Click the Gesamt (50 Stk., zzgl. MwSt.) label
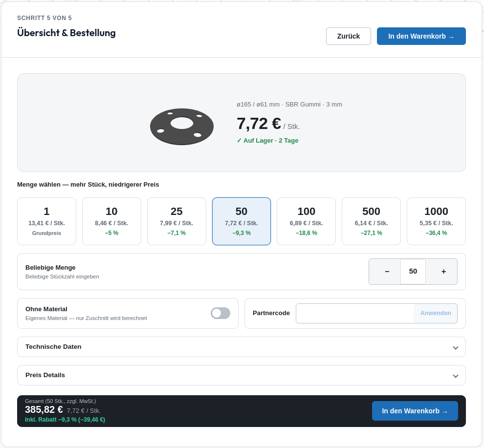Viewport: 484px width, 448px height. click(x=61, y=401)
